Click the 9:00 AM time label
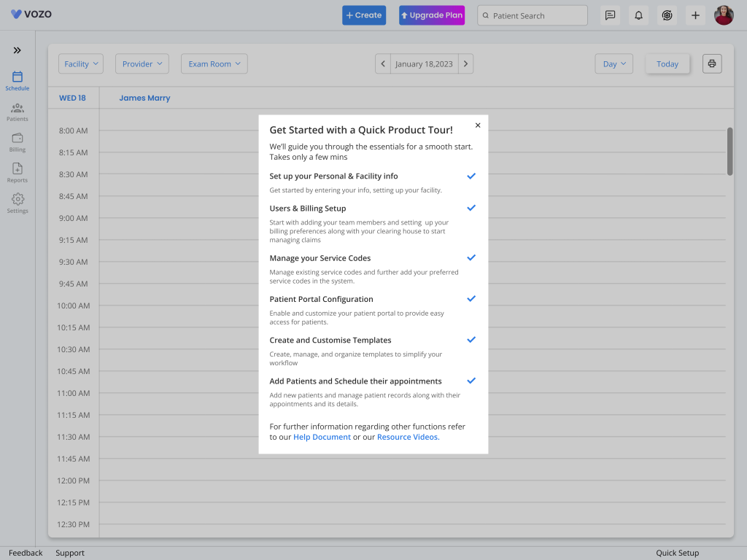747x560 pixels. (x=74, y=218)
